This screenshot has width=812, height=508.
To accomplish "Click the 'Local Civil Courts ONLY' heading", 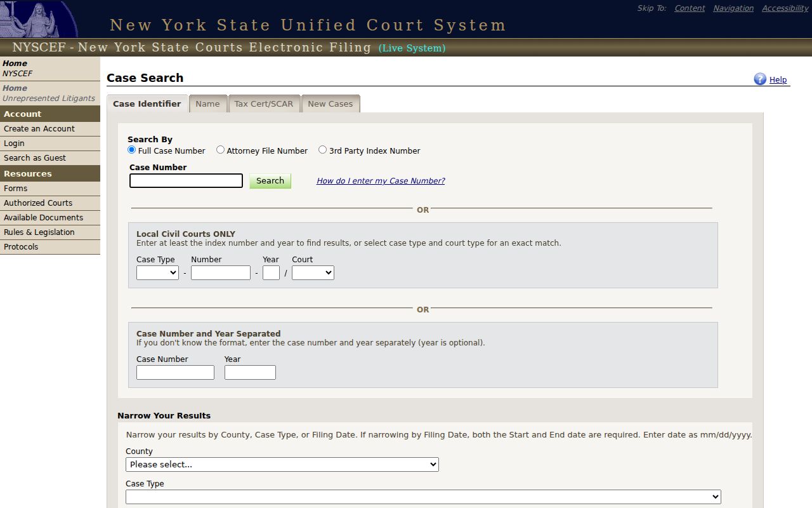I will pyautogui.click(x=186, y=234).
